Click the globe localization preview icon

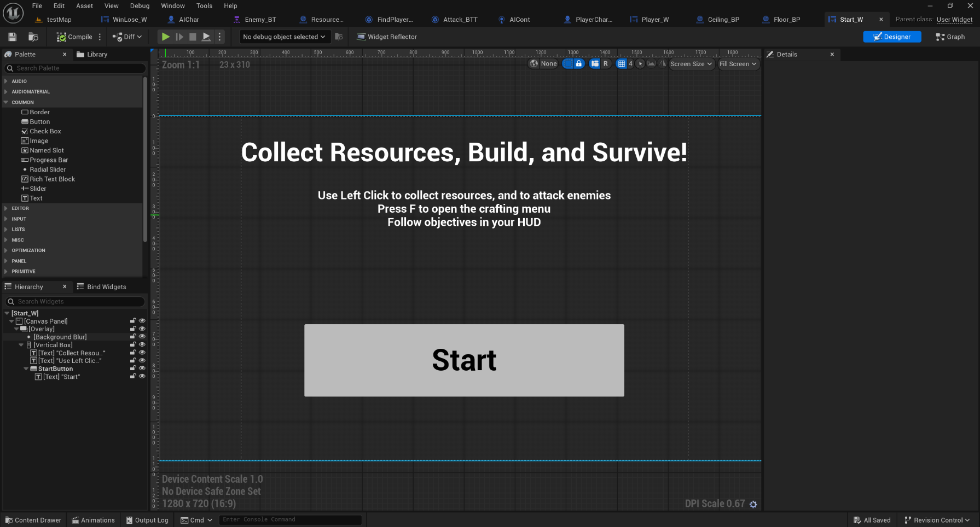click(x=534, y=64)
